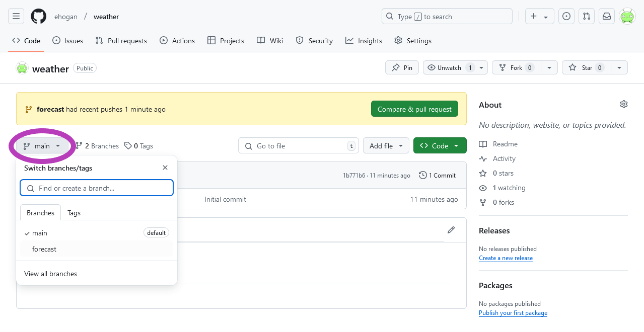Click Create a new release link
The height and width of the screenshot is (332, 644).
point(506,258)
